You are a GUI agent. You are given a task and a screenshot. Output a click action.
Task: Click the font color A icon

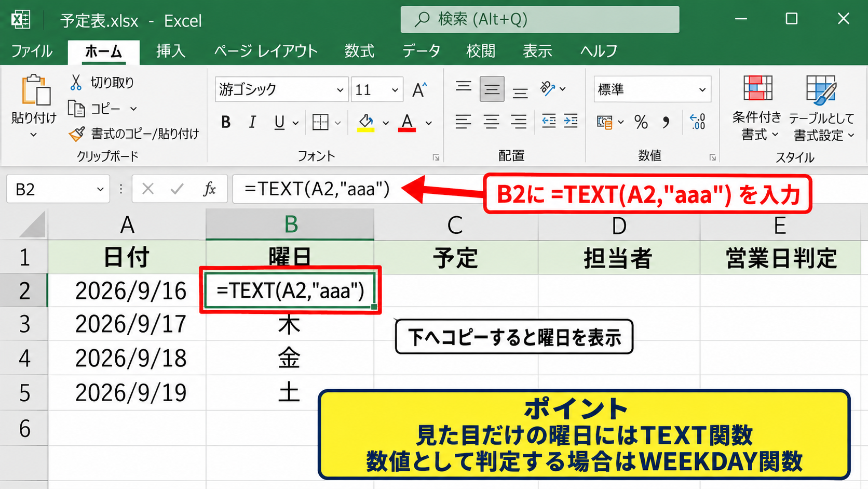coord(407,123)
